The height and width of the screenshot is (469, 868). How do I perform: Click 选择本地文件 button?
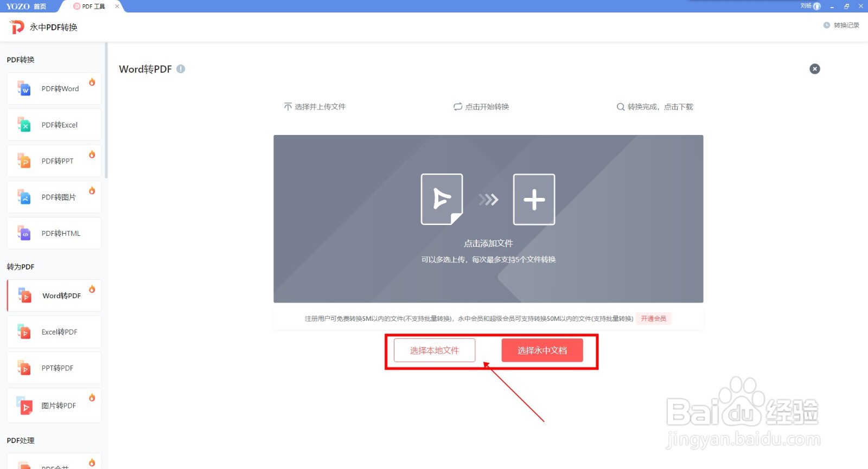[435, 350]
